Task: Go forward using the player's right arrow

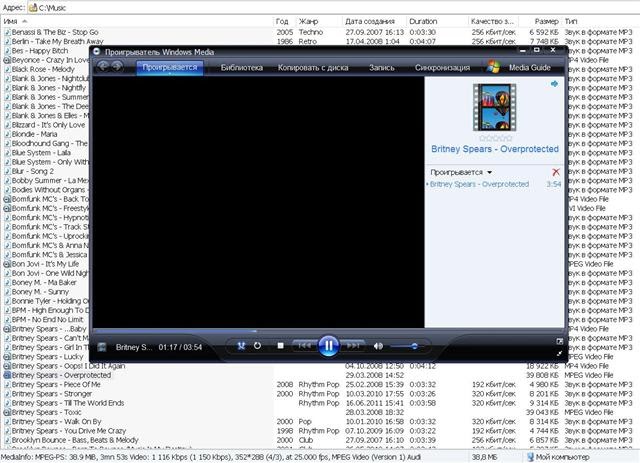Action: pyautogui.click(x=117, y=66)
